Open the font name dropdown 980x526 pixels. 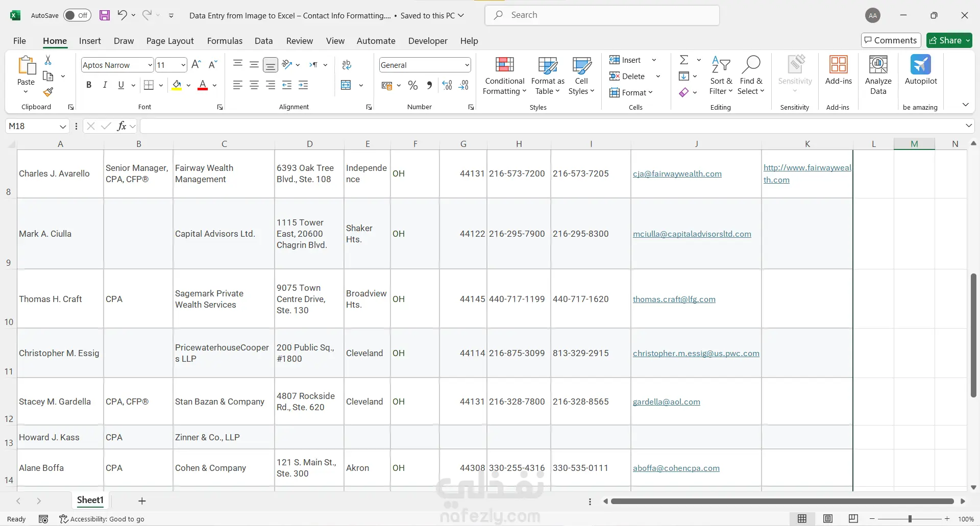click(150, 65)
